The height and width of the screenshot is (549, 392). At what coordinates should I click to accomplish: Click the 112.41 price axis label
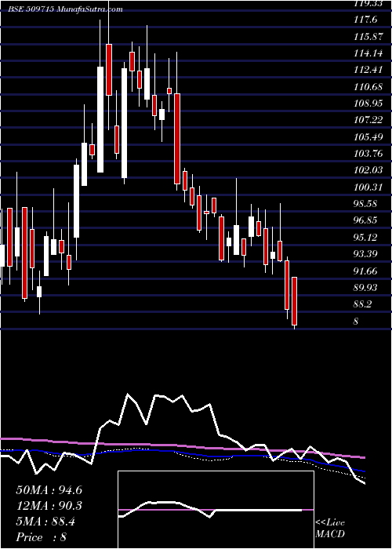[x=368, y=70]
